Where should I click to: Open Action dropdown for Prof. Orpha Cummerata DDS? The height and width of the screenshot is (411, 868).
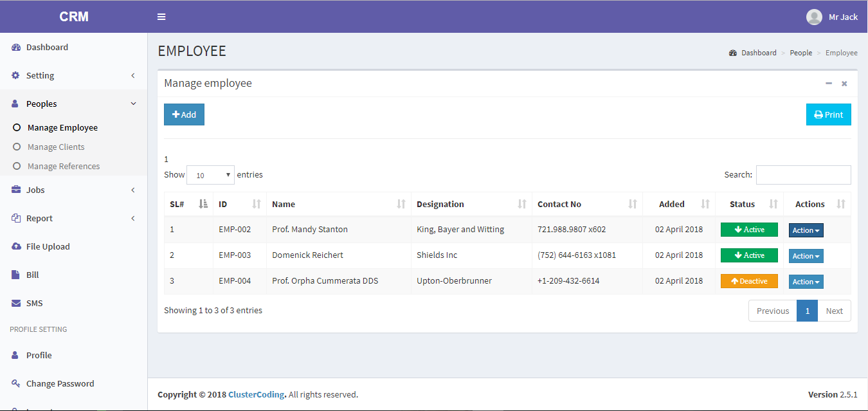(x=806, y=282)
